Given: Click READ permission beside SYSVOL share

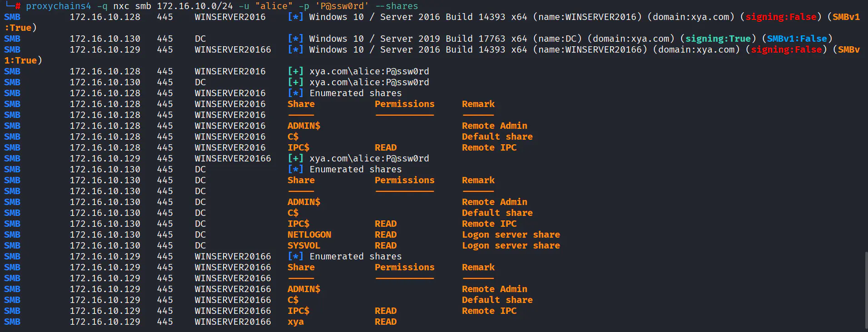Looking at the screenshot, I should (385, 245).
